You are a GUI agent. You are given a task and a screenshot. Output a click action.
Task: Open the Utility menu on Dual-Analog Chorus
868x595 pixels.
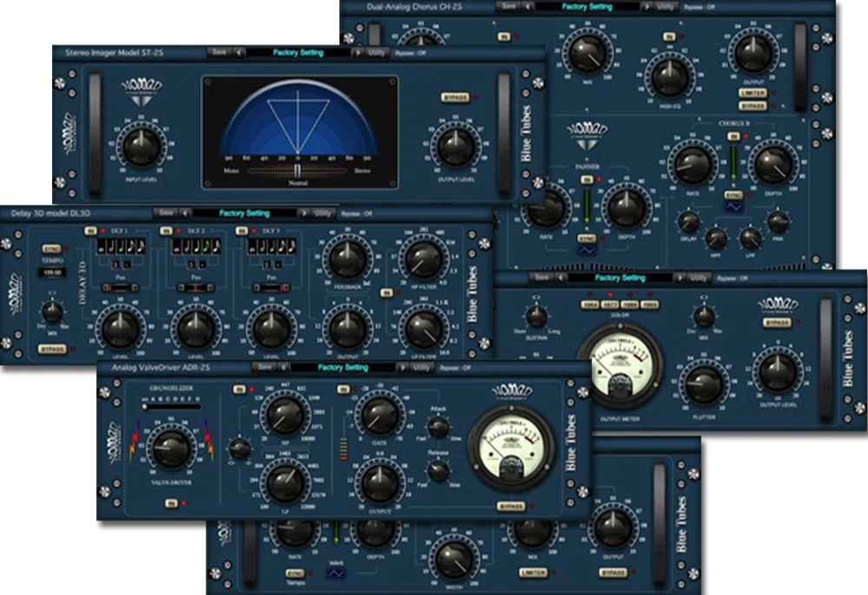665,5
